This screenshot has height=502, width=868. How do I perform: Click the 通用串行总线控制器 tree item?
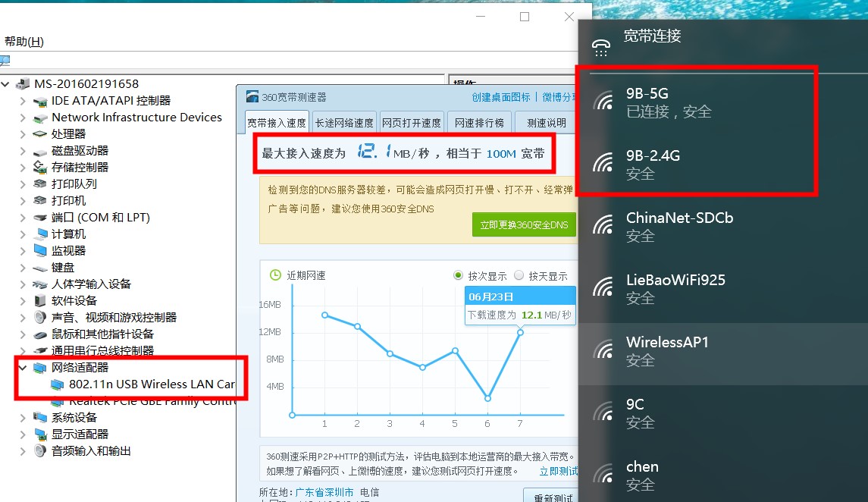click(102, 350)
